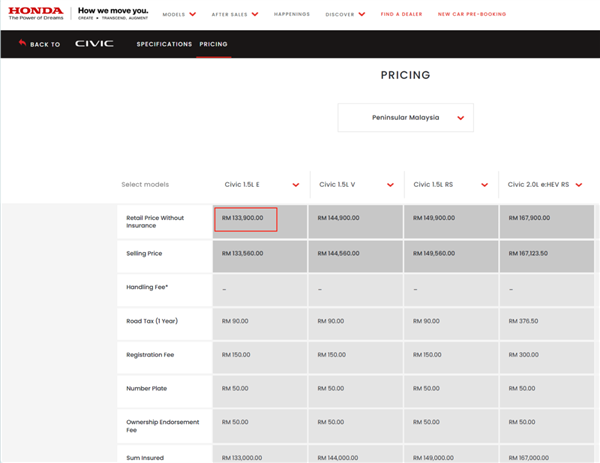Image resolution: width=600 pixels, height=463 pixels.
Task: Click the red back arrow icon
Action: click(22, 44)
